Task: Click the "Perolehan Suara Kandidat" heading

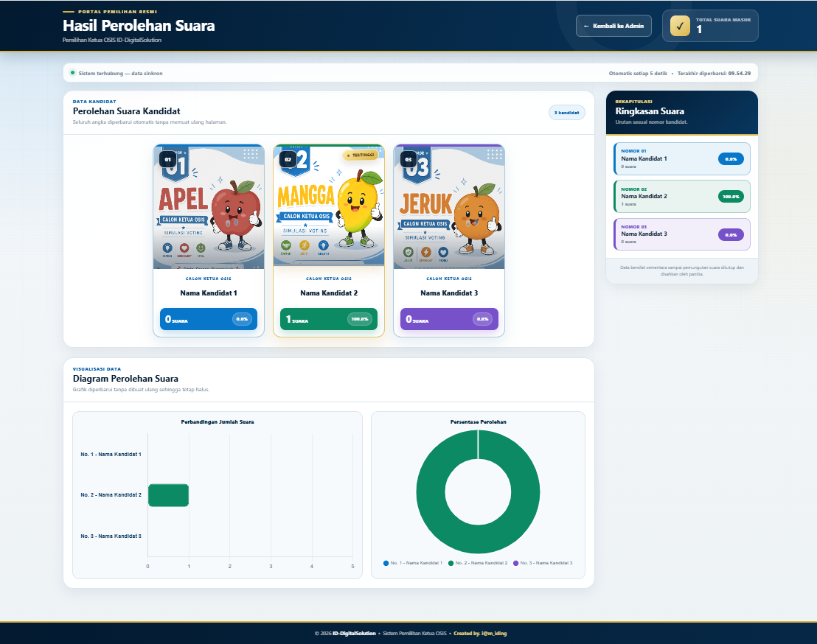Action: (x=127, y=111)
